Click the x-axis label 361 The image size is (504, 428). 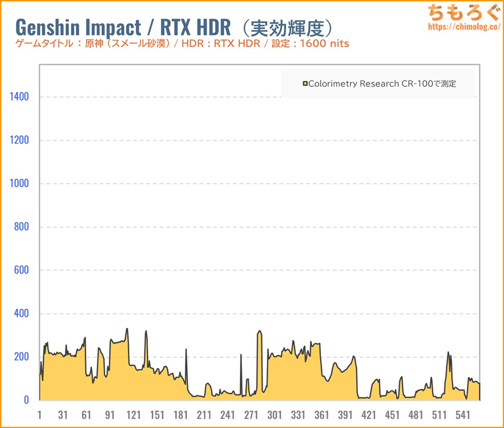click(x=322, y=415)
